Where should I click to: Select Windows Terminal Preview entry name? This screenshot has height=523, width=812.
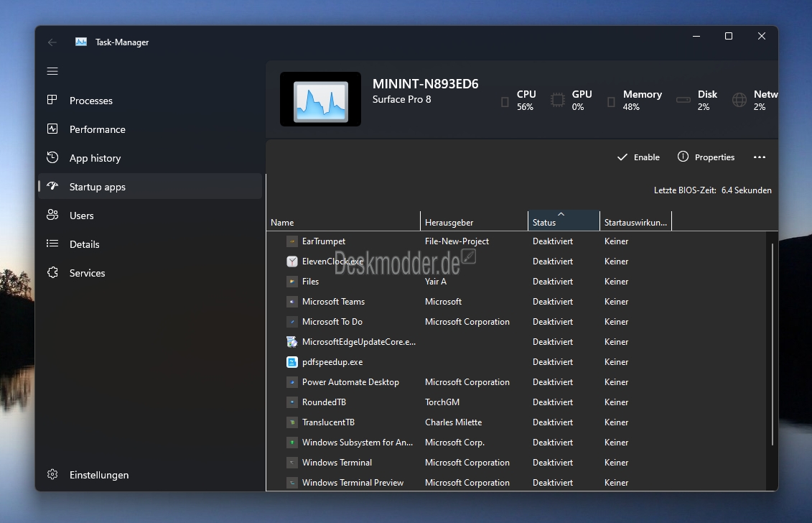pyautogui.click(x=353, y=483)
